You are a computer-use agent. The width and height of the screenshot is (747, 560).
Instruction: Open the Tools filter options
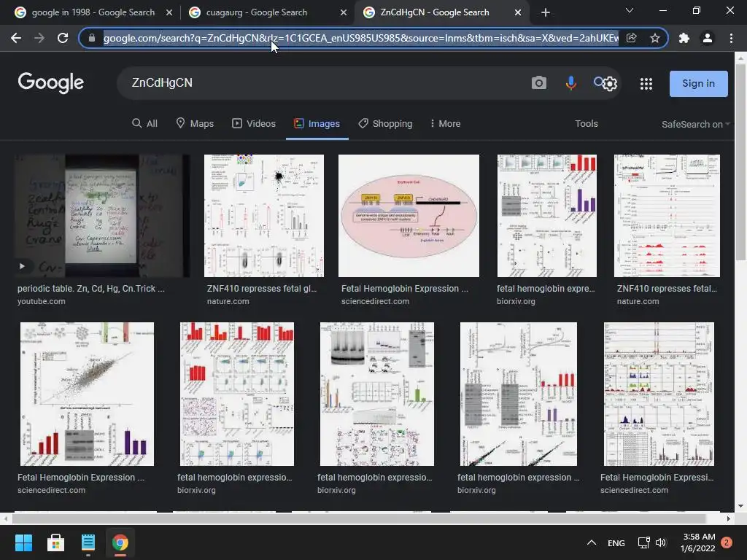coord(587,124)
